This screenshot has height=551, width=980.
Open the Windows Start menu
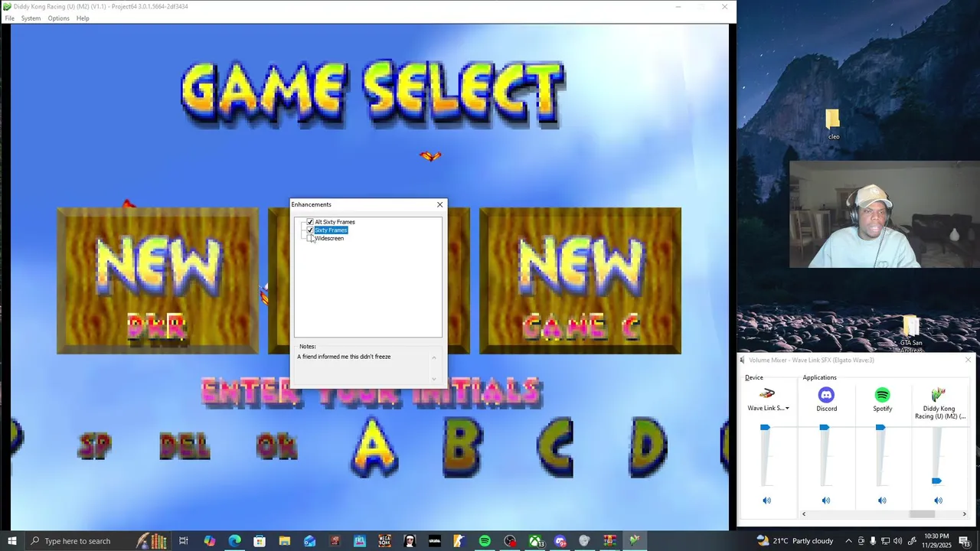point(12,541)
